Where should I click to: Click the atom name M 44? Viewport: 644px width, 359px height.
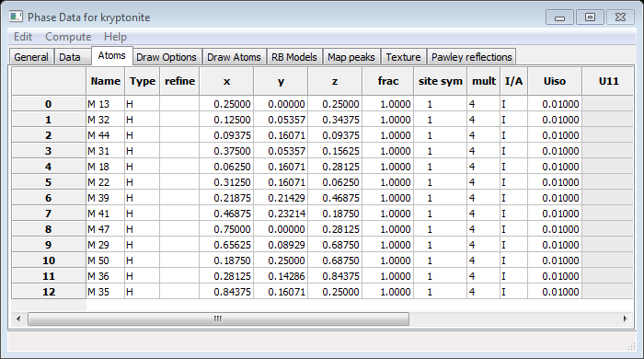(x=106, y=135)
